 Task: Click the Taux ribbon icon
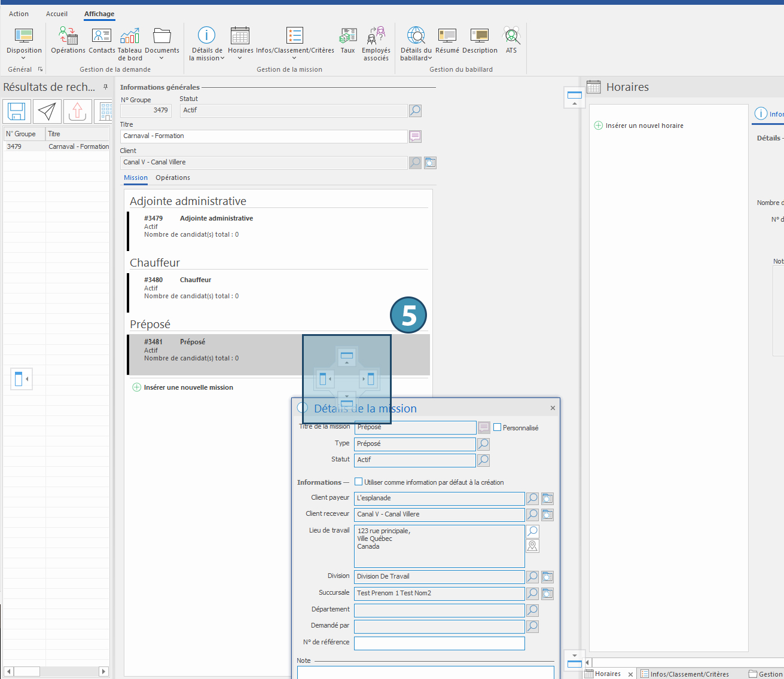(347, 41)
